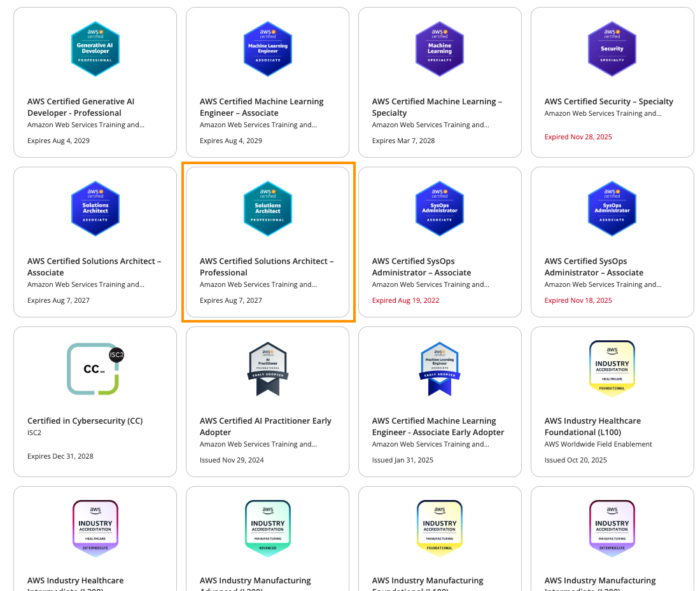700x591 pixels.
Task: Select the purple Machine Learning Specialty badge
Action: [440, 48]
